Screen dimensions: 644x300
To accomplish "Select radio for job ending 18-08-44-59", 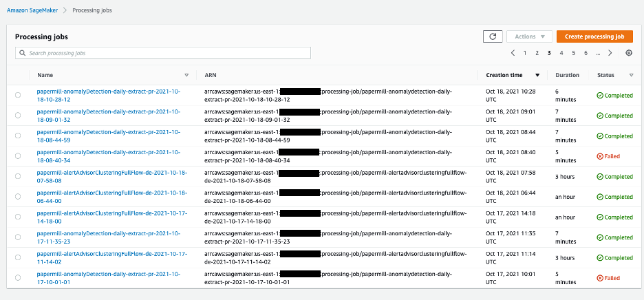I will 18,136.
